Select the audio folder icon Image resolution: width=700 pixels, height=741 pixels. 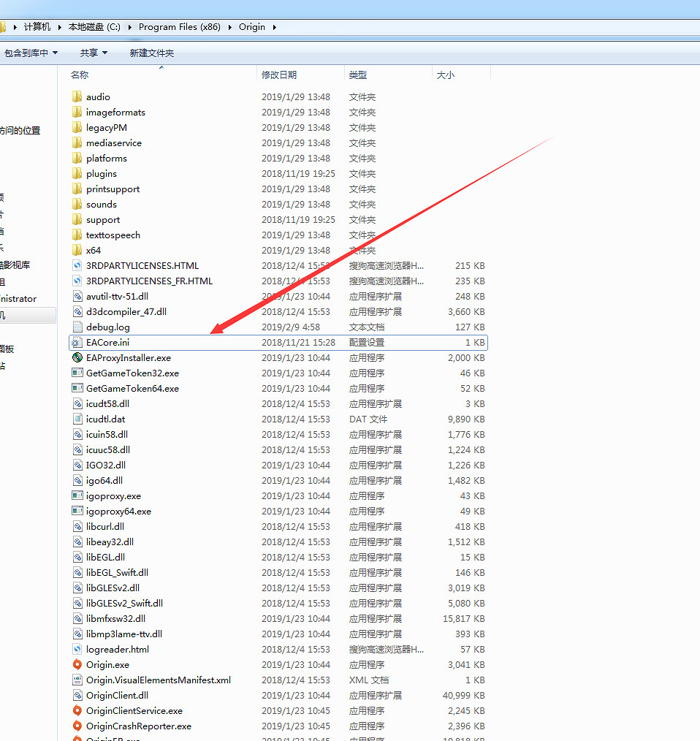[x=77, y=96]
